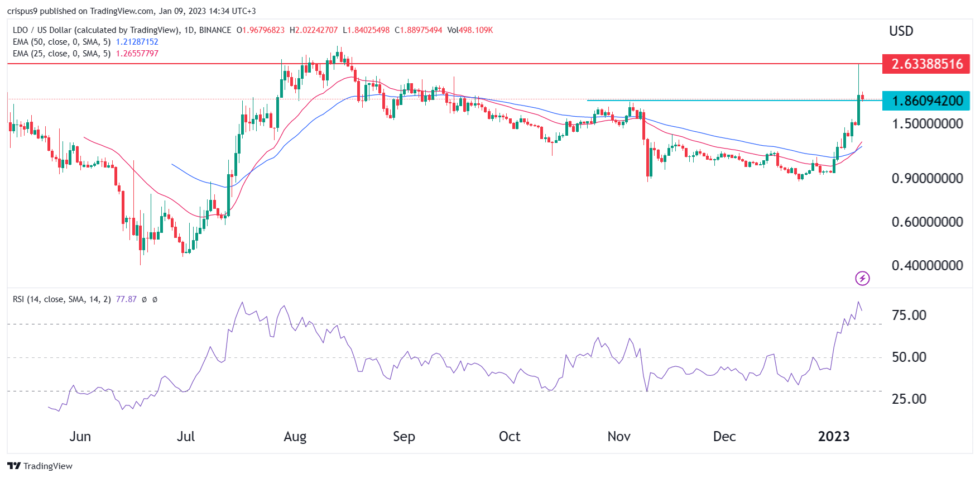Click the Vol 498.109K value
The image size is (980, 478).
click(470, 30)
